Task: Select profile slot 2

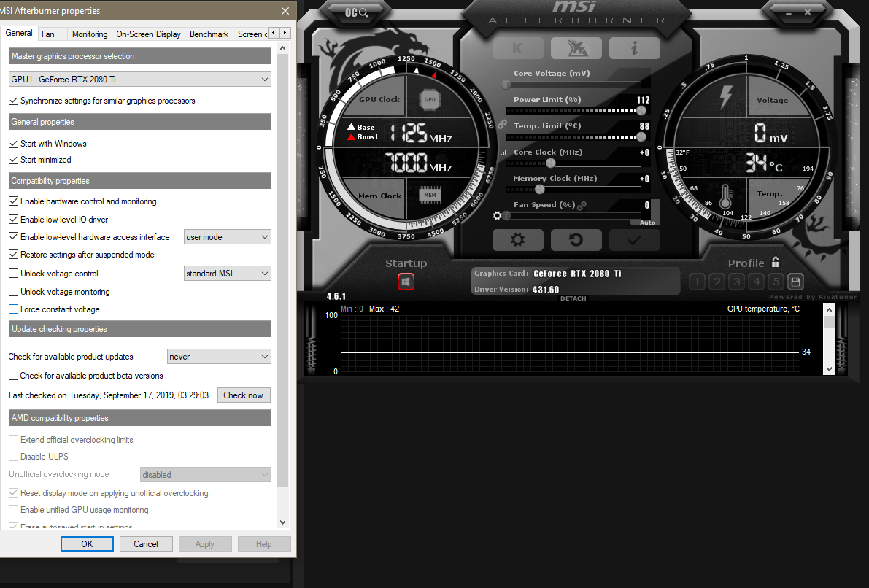Action: click(717, 282)
